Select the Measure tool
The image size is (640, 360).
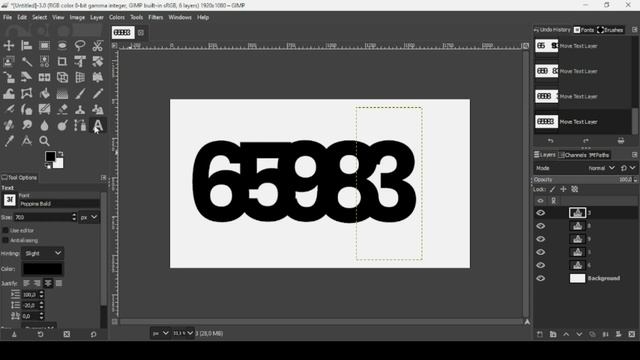coord(27,141)
